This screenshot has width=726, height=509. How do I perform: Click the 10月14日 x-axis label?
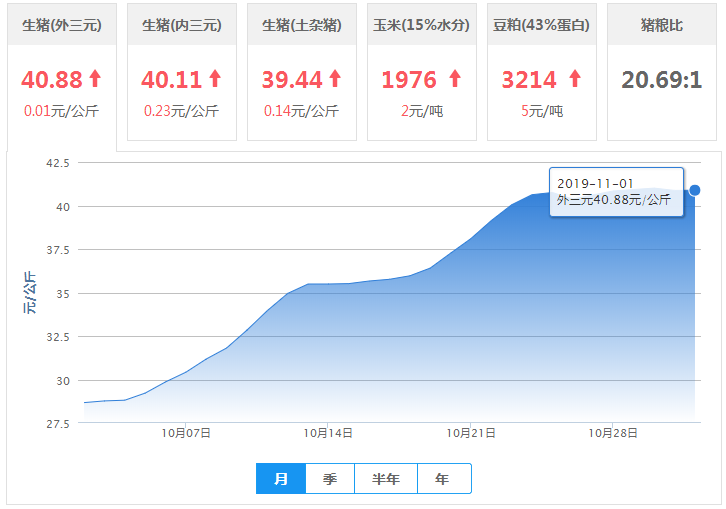click(329, 433)
